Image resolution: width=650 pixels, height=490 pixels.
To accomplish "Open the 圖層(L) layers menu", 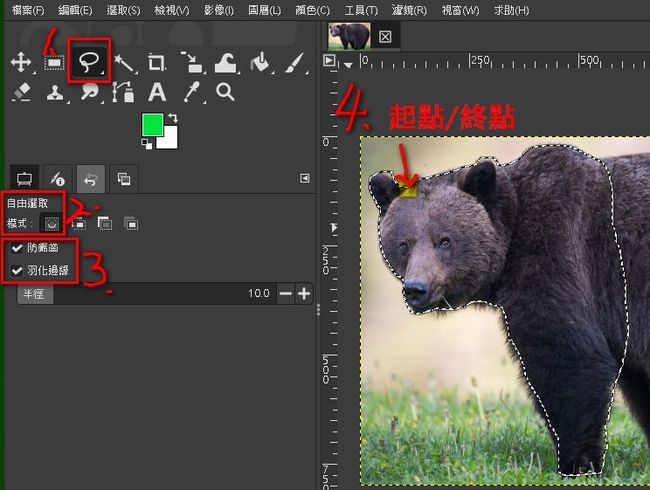I will [266, 10].
